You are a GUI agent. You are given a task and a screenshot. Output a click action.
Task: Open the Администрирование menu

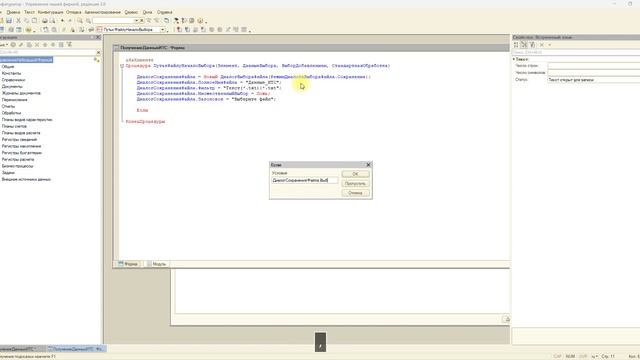click(x=102, y=12)
